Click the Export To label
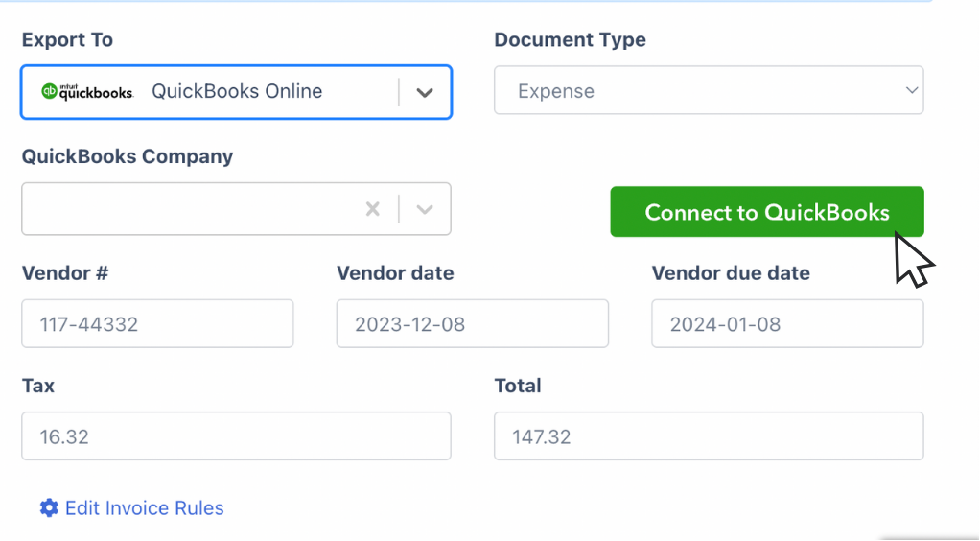980x541 pixels. (x=67, y=40)
